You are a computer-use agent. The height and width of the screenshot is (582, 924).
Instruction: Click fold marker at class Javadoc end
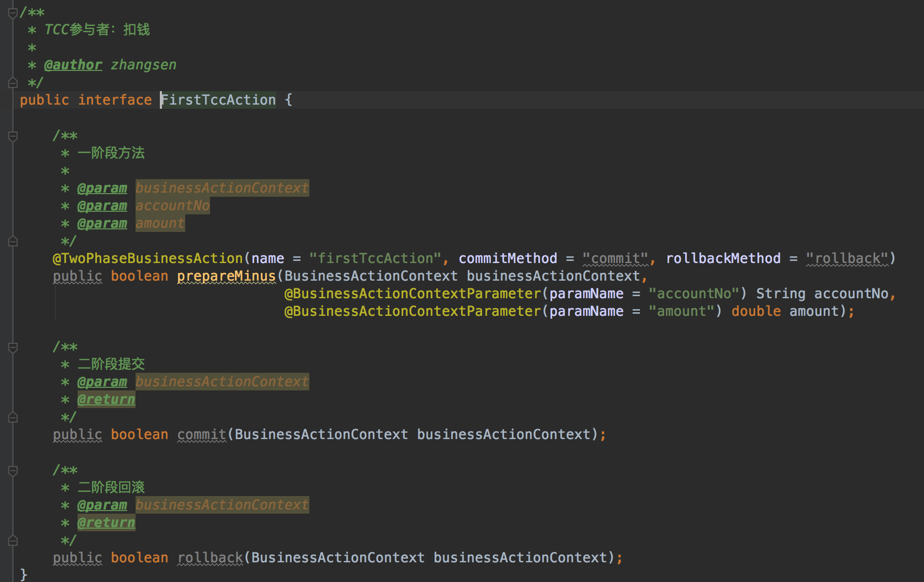tap(13, 82)
